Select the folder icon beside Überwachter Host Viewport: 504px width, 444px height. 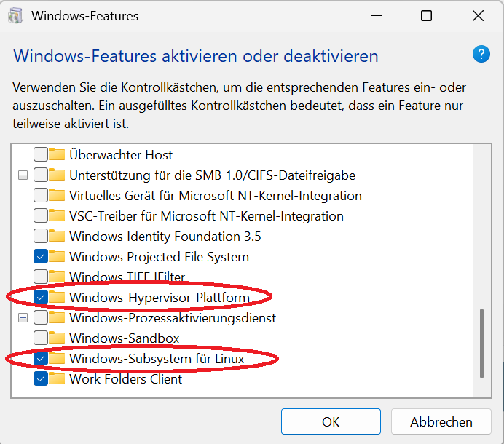tap(57, 154)
